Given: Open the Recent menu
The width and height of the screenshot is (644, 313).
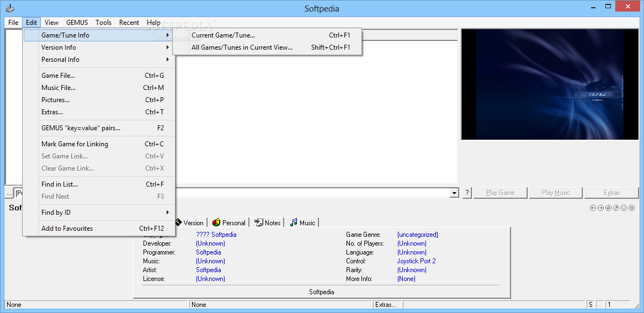Looking at the screenshot, I should [x=129, y=23].
